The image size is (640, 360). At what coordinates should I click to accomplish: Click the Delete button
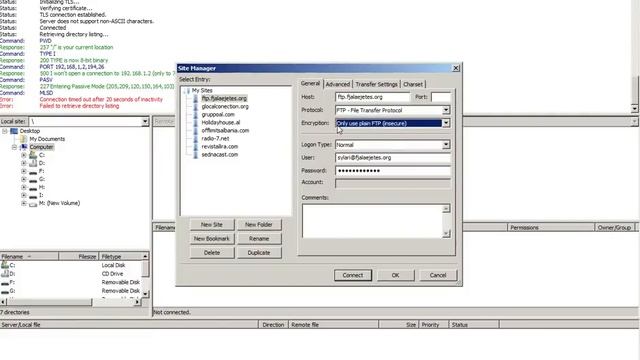pyautogui.click(x=212, y=253)
